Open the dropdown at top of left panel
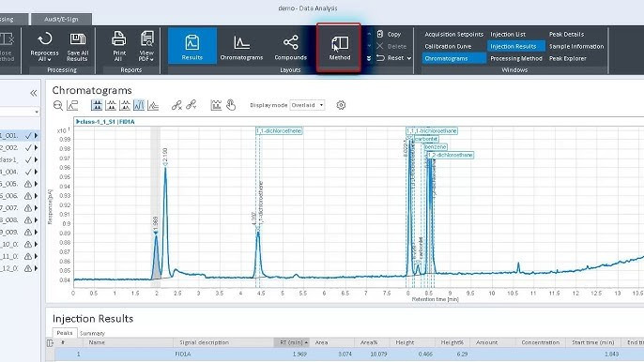 click(37, 112)
